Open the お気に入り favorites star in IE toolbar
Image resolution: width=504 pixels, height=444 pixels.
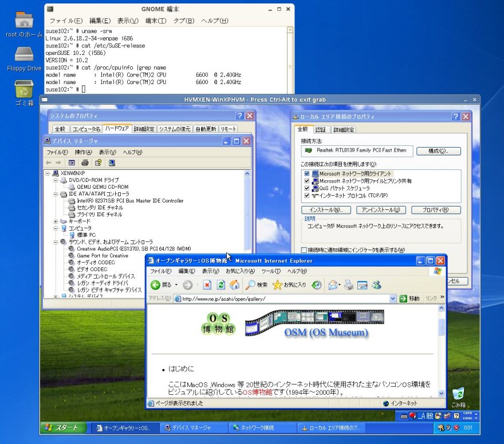click(289, 285)
